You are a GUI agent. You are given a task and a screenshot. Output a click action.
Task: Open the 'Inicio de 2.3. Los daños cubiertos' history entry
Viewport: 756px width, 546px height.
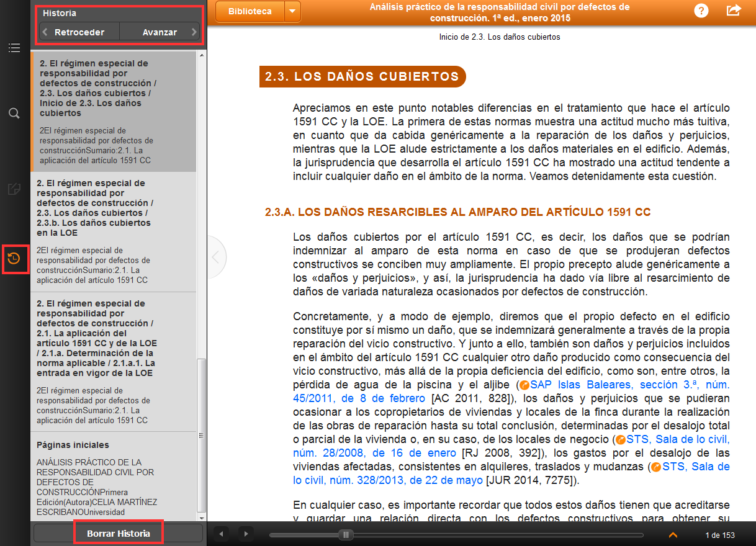(113, 111)
